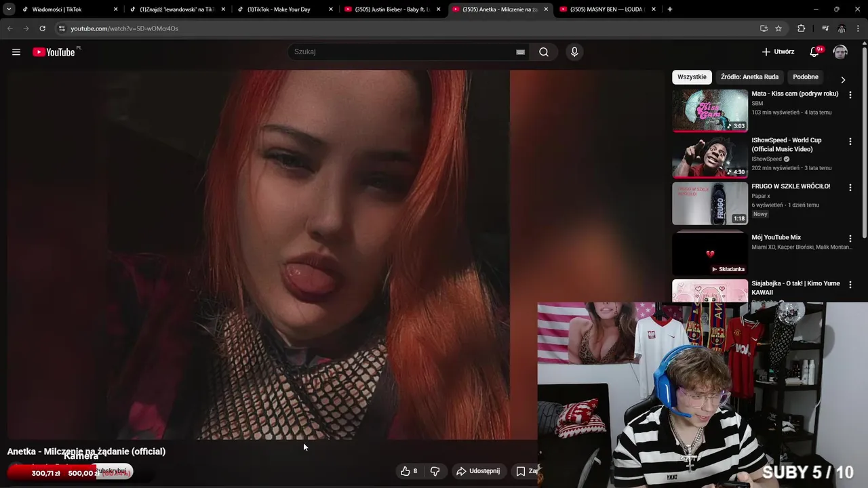Open the Papar x channel name
Image resolution: width=868 pixels, height=488 pixels.
[x=761, y=196]
